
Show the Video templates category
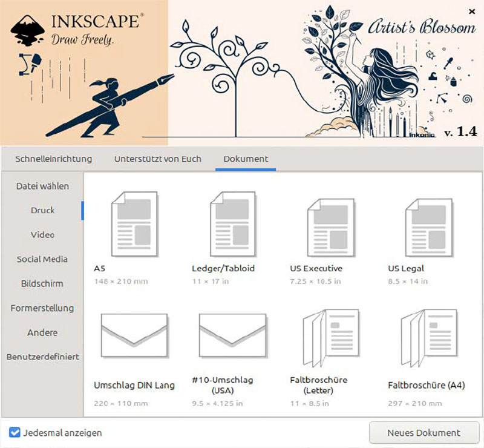click(42, 235)
